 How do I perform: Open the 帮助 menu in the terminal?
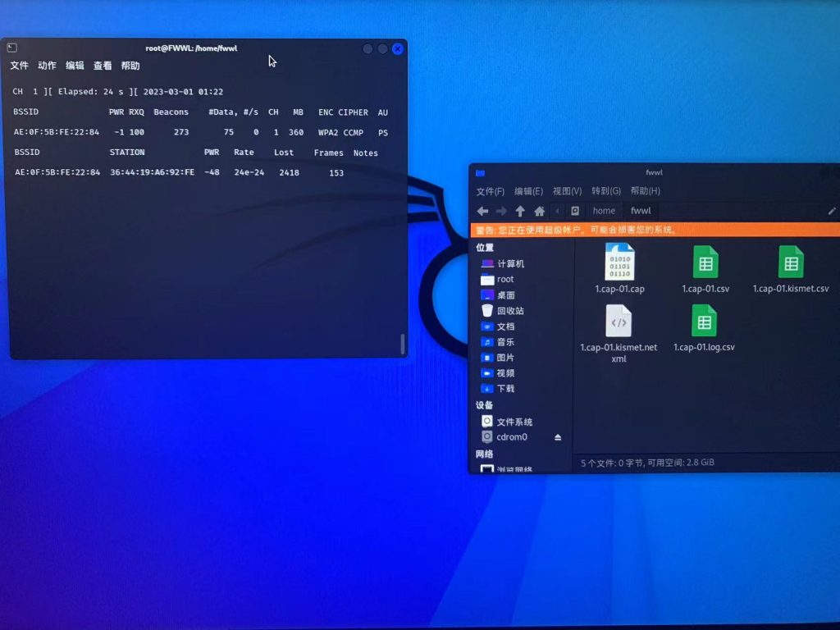[130, 66]
